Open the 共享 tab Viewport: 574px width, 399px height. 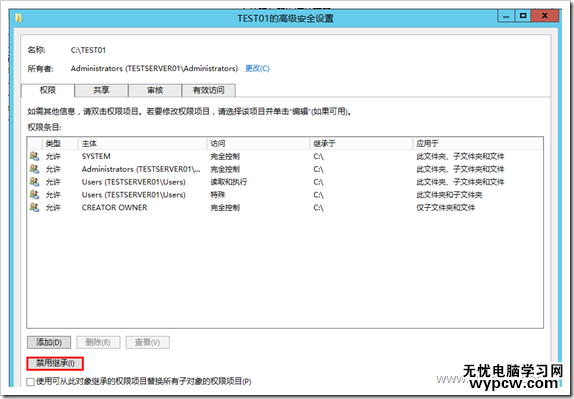tap(101, 90)
